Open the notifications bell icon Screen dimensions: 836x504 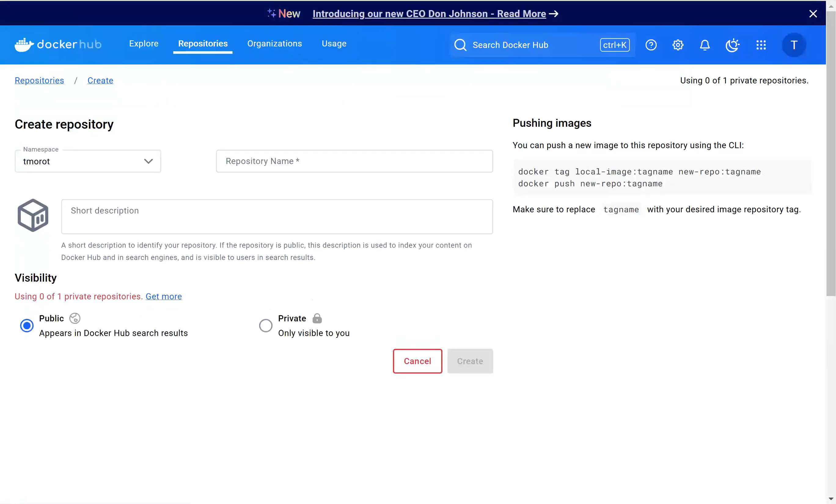(x=705, y=45)
